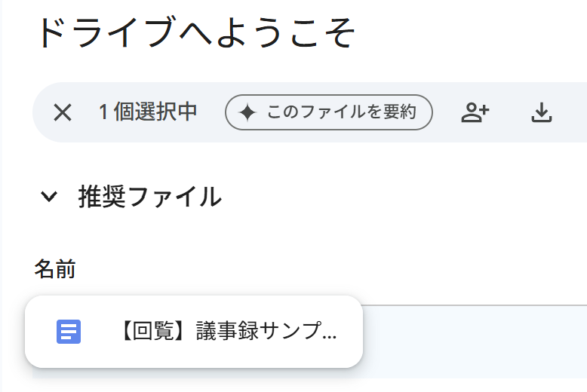Click the Gemini sparkle icon

tap(247, 112)
